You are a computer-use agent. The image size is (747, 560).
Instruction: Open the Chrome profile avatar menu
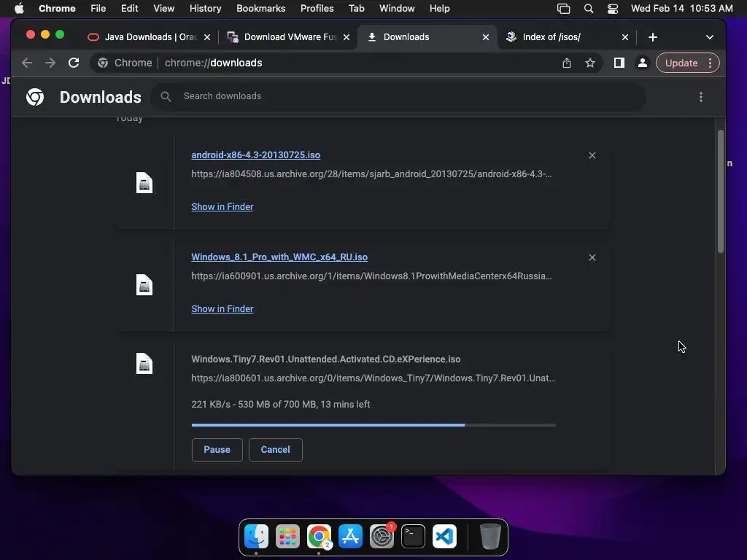(x=642, y=63)
